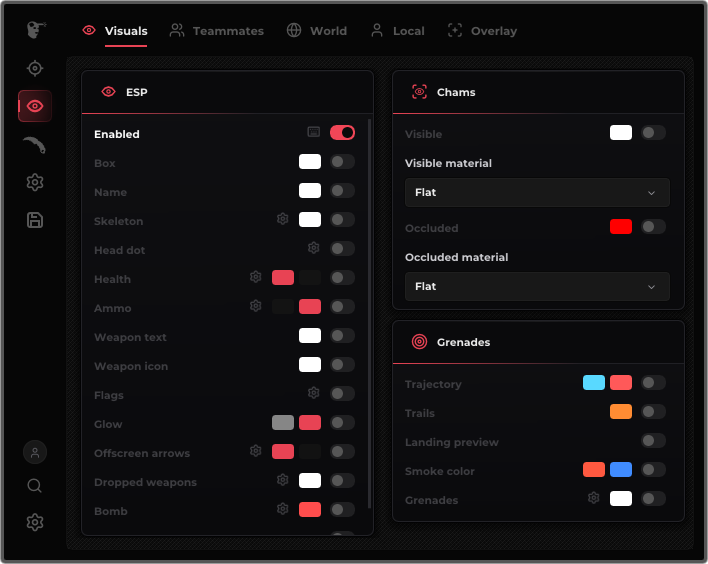Turn on Bomb toggle
Image resolution: width=708 pixels, height=564 pixels.
pos(342,510)
